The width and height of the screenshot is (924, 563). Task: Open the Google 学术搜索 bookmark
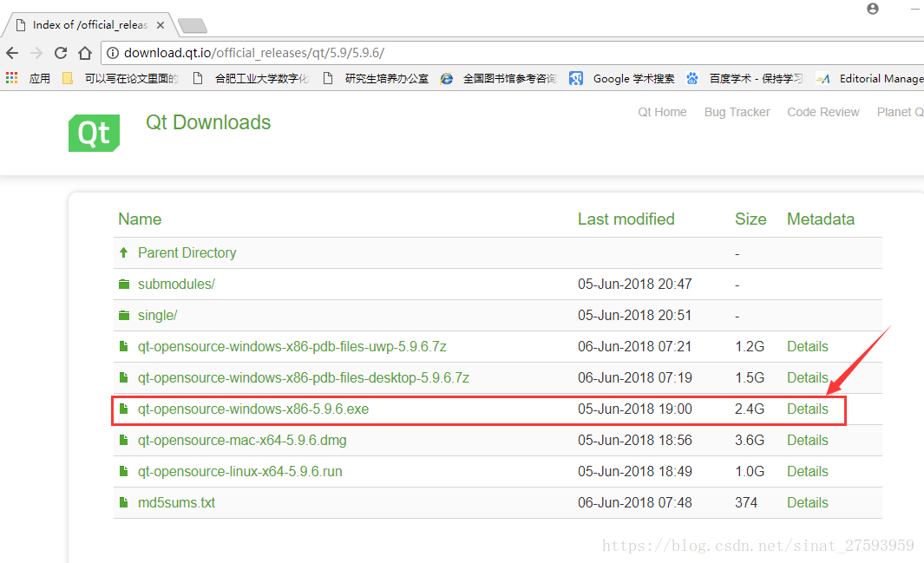click(622, 78)
